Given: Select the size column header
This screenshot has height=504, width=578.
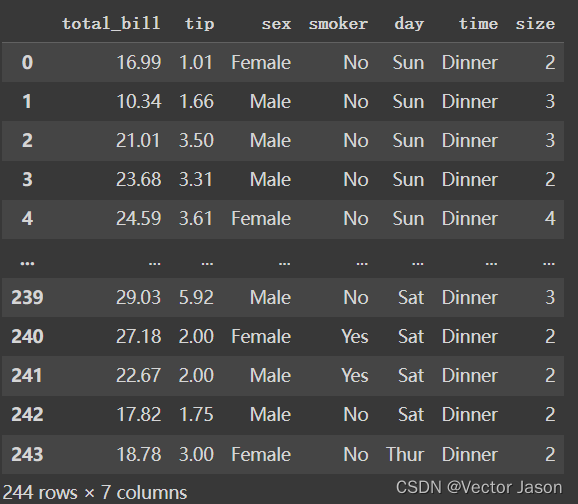Looking at the screenshot, I should [535, 24].
